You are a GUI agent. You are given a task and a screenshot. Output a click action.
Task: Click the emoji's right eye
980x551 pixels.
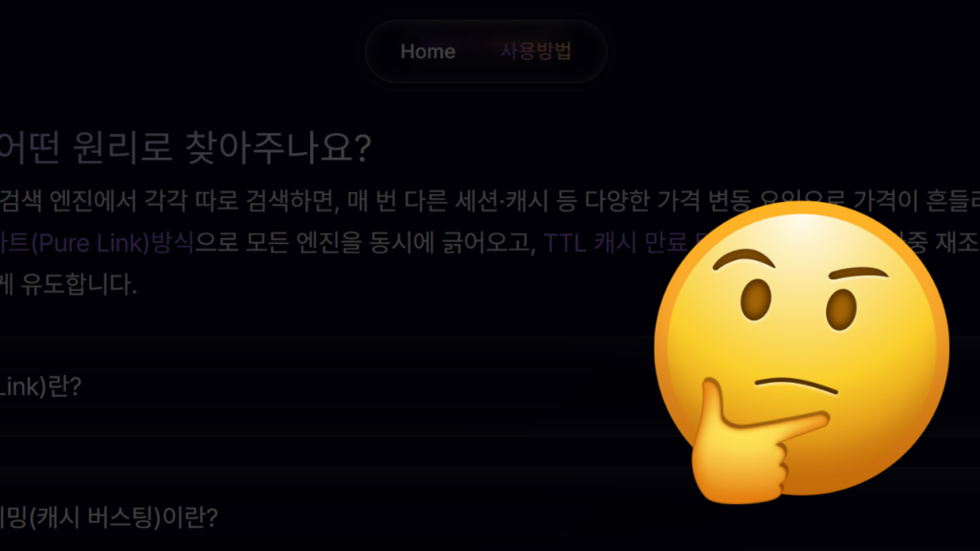click(840, 309)
